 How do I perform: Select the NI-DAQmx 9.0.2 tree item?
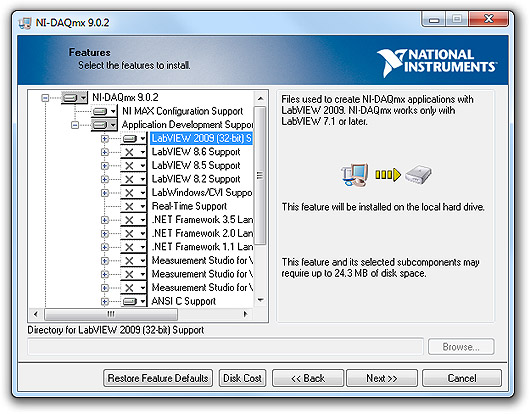pos(125,98)
